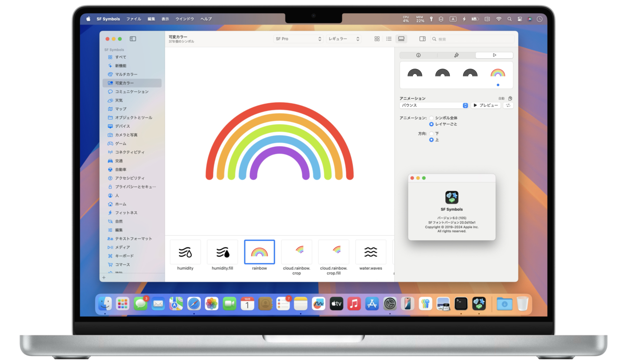
Task: Select the water.waves symbol thumbnail
Action: pos(371,252)
